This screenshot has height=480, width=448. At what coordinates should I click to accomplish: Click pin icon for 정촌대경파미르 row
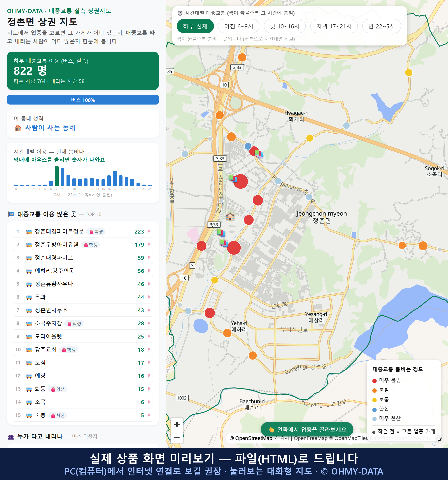point(149,258)
